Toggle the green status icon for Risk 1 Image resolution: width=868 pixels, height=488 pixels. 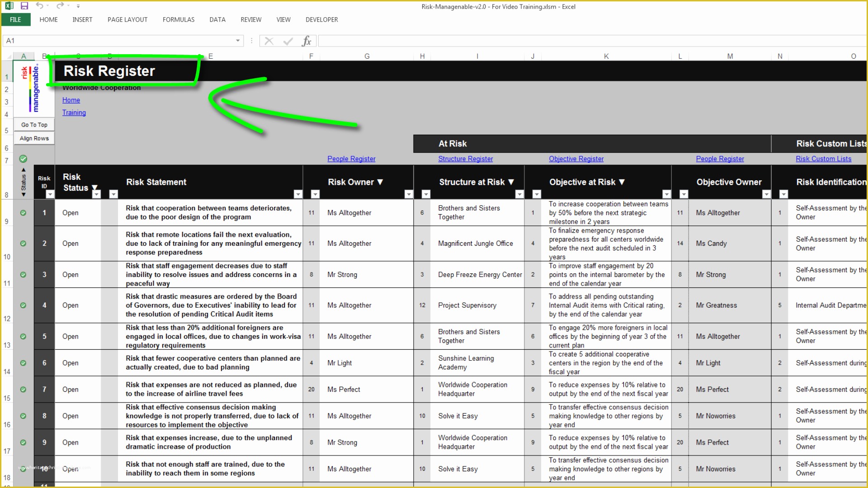23,213
